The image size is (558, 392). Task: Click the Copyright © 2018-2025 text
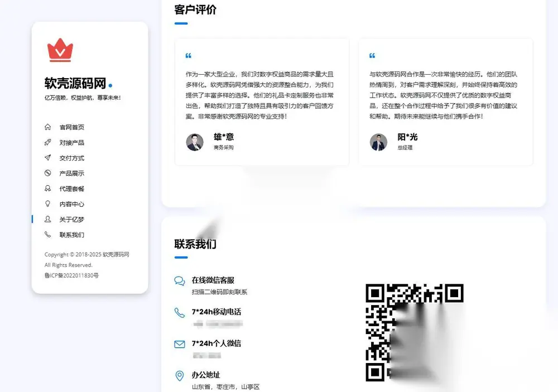coord(87,255)
